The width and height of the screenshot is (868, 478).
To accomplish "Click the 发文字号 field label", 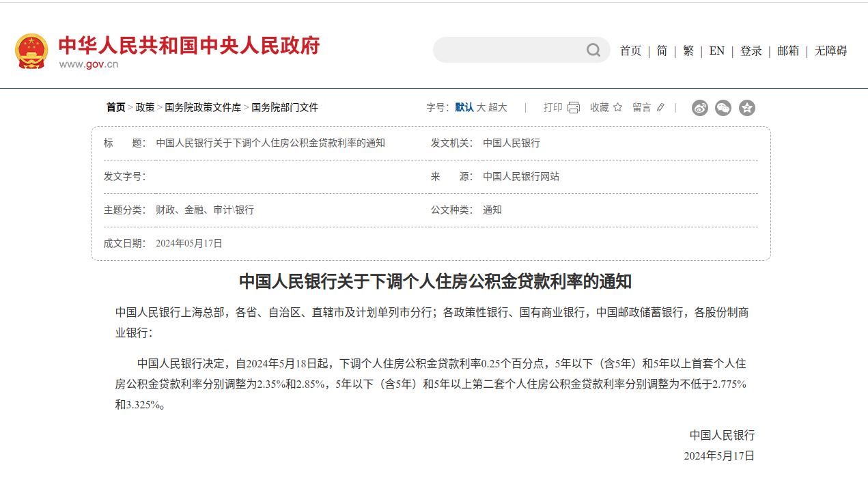I will click(x=125, y=176).
